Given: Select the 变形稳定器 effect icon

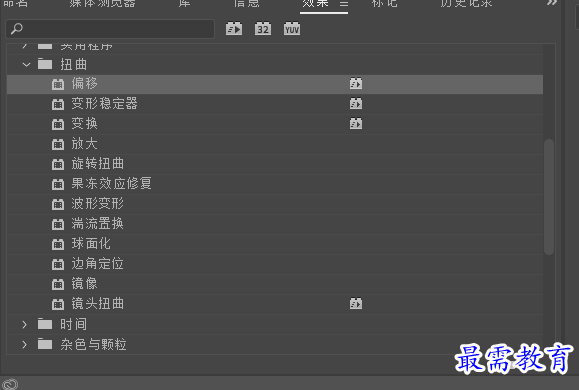Looking at the screenshot, I should point(58,104).
